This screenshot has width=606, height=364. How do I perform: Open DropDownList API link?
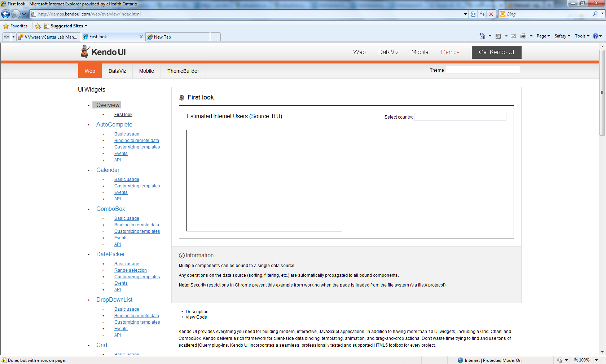118,335
